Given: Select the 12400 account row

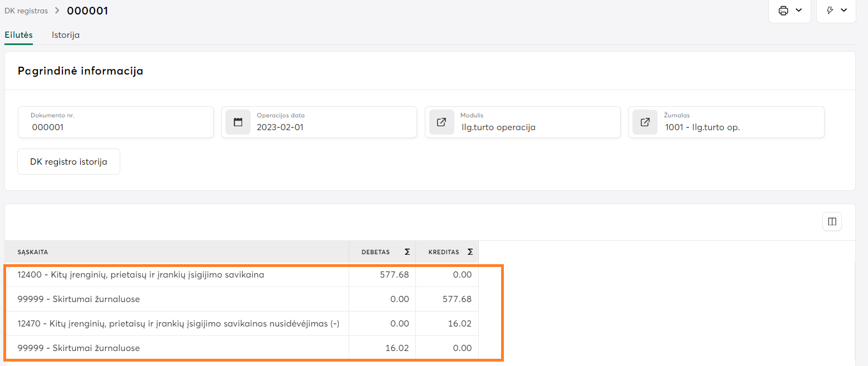Looking at the screenshot, I should point(141,275).
